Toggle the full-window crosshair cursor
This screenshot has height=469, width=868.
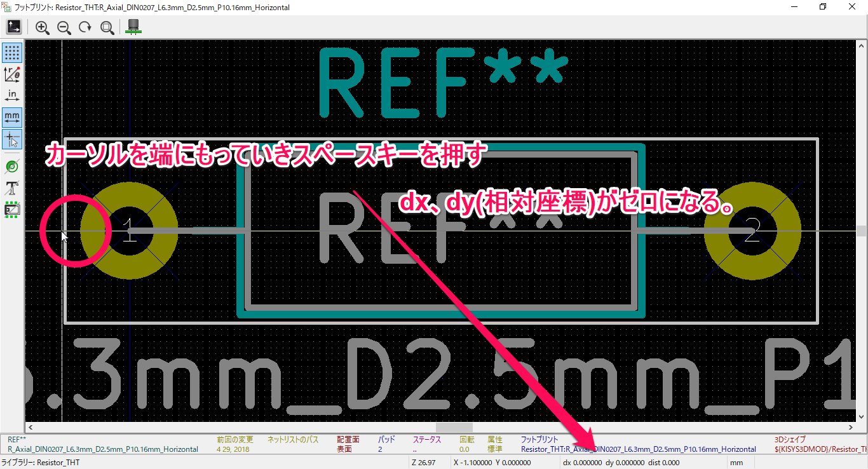(x=11, y=140)
